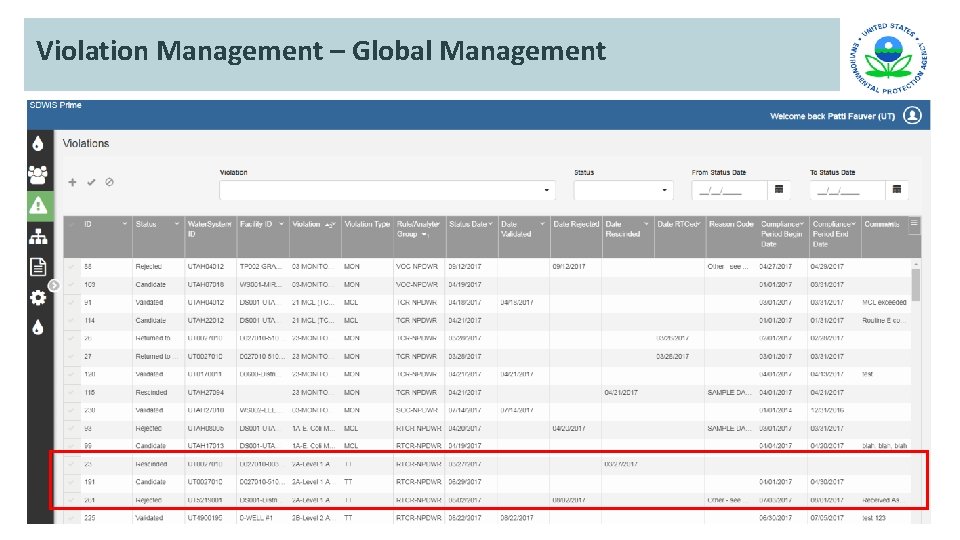Screen dimensions: 960x540
Task: Sort by the Violation column header
Action: tap(306, 224)
